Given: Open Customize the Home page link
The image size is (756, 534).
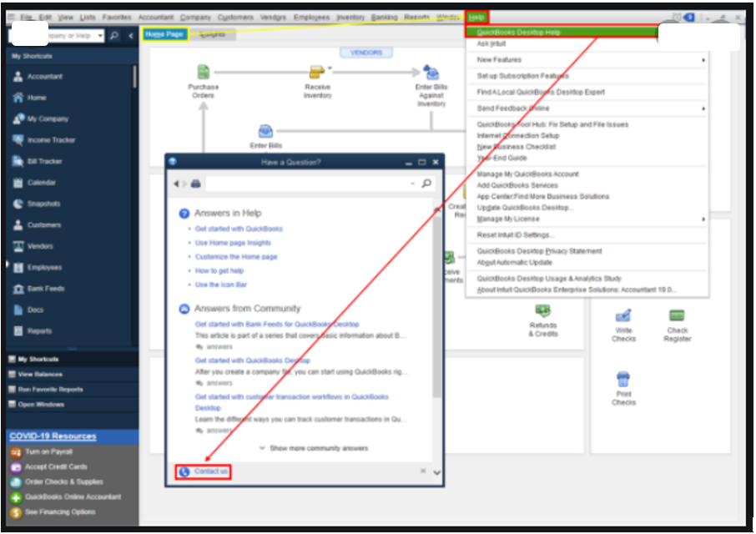Looking at the screenshot, I should 236,257.
